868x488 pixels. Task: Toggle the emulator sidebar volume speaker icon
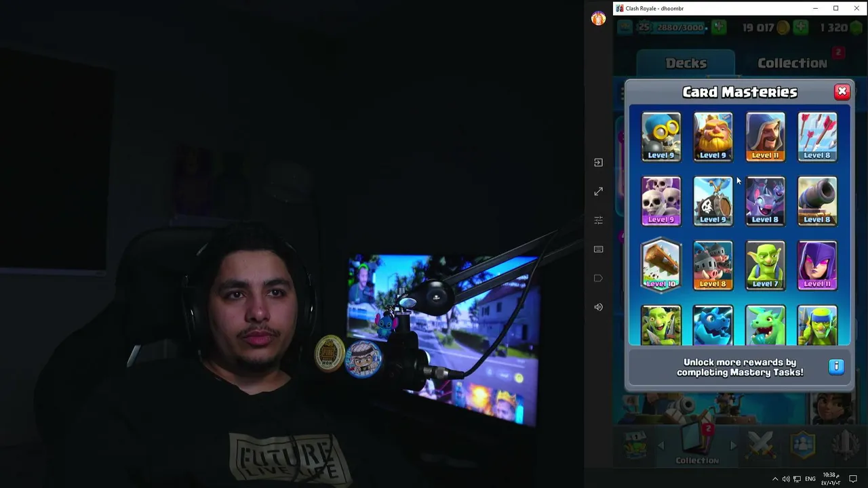tap(598, 307)
